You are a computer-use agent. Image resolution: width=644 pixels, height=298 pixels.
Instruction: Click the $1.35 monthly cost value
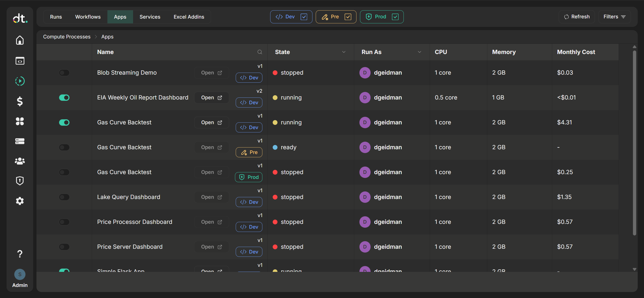pos(564,197)
